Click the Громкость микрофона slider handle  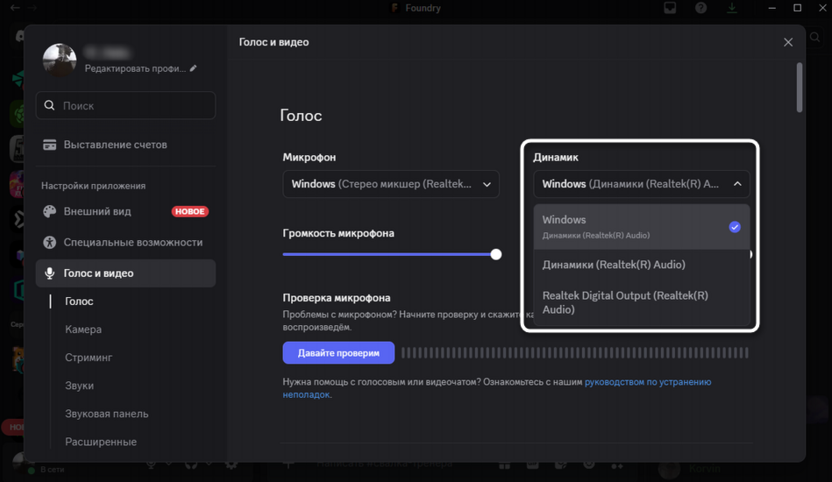point(496,254)
